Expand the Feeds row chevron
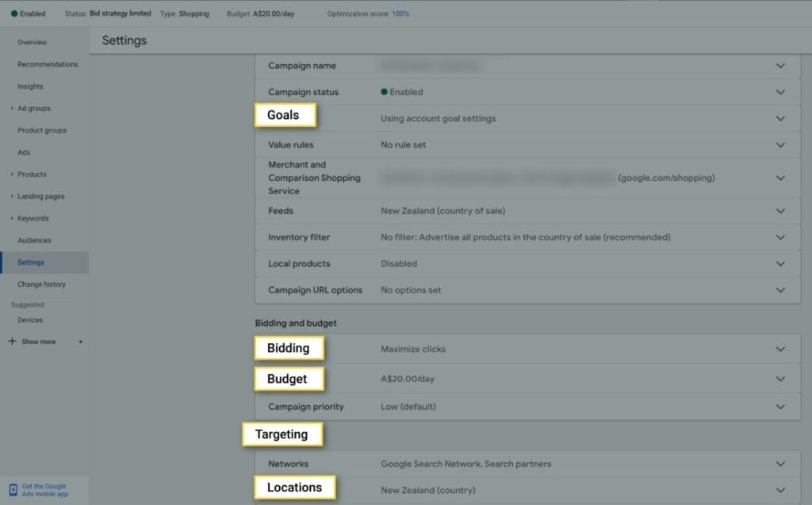The height and width of the screenshot is (505, 812). click(780, 211)
